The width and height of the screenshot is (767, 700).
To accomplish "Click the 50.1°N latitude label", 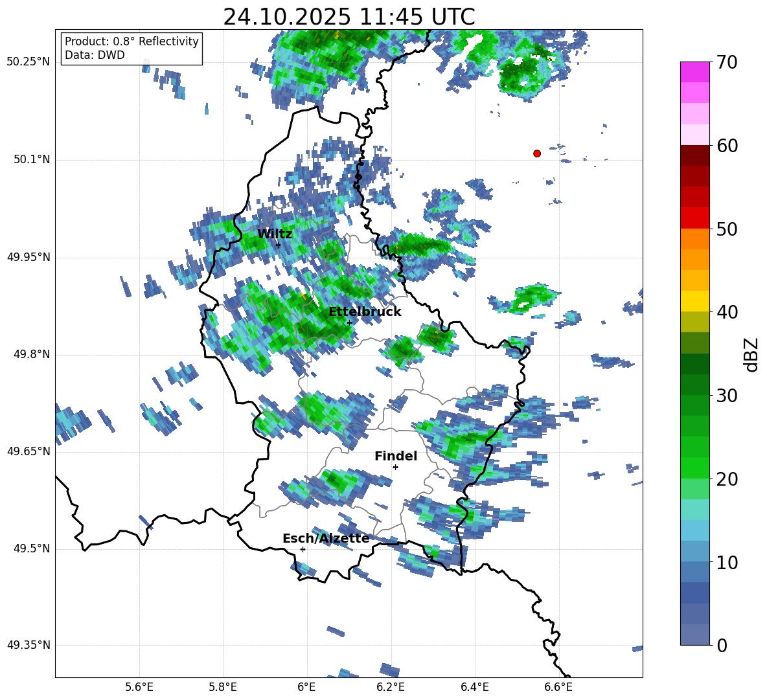I will pos(31,160).
